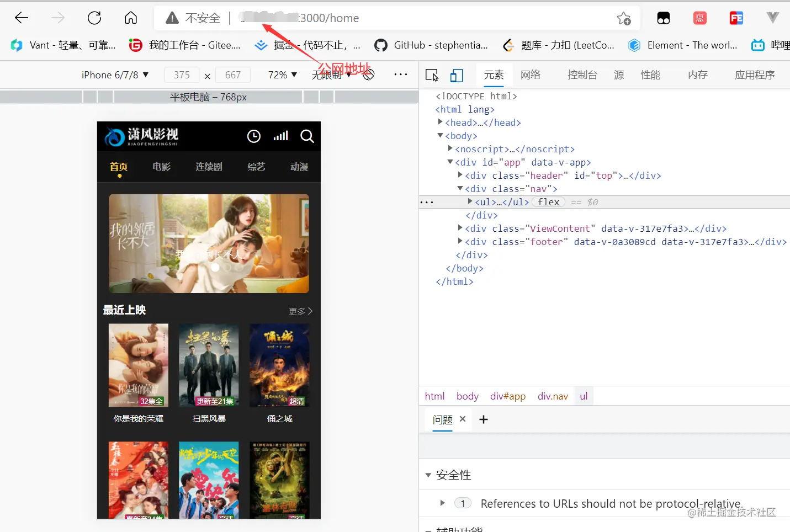The width and height of the screenshot is (790, 532).
Task: Open the browser home page icon
Action: pos(131,18)
